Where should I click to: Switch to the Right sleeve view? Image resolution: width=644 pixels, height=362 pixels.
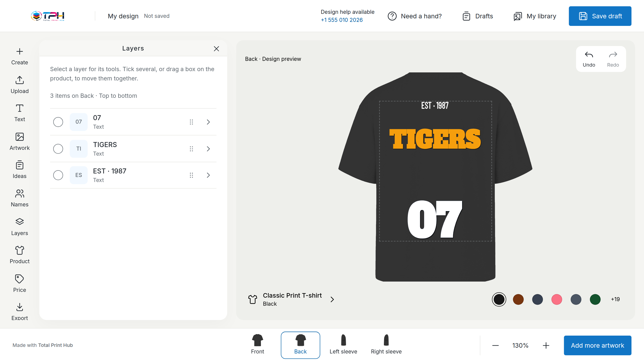click(x=386, y=345)
